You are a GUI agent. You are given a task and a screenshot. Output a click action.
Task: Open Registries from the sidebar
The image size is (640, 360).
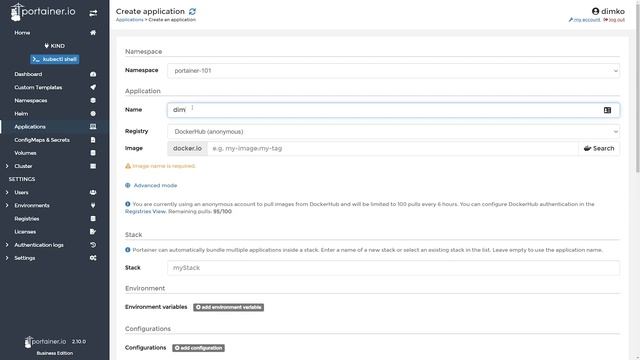(x=27, y=219)
